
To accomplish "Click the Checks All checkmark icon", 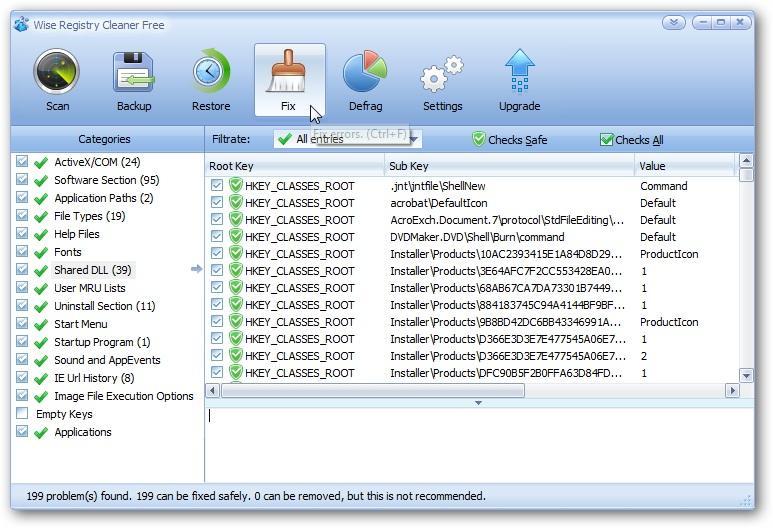I will (606, 140).
